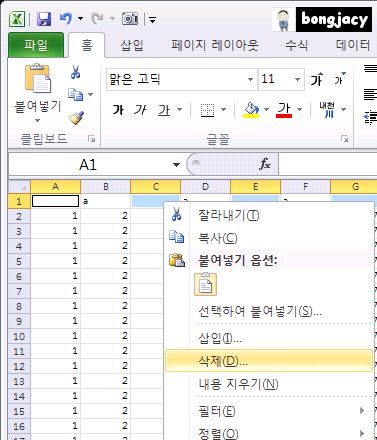
Task: Switch to the 수식 (Formulas) tab
Action: [x=296, y=45]
